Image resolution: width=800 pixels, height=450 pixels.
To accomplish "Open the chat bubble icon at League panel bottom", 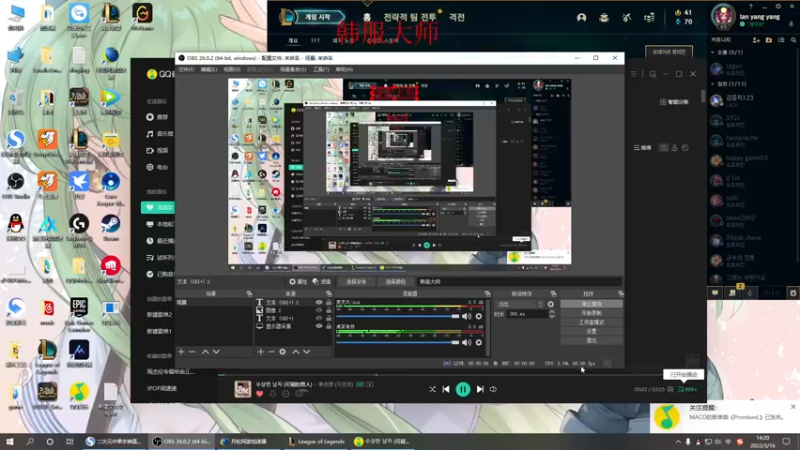I will (x=715, y=293).
